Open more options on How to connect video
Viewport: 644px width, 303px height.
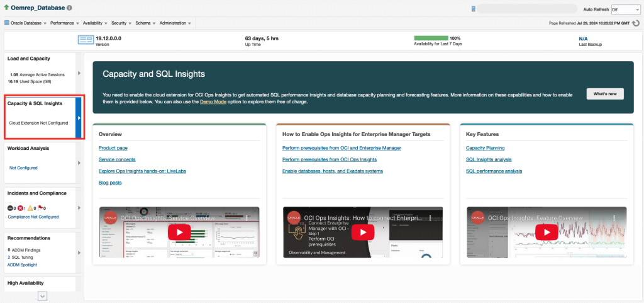(430, 217)
